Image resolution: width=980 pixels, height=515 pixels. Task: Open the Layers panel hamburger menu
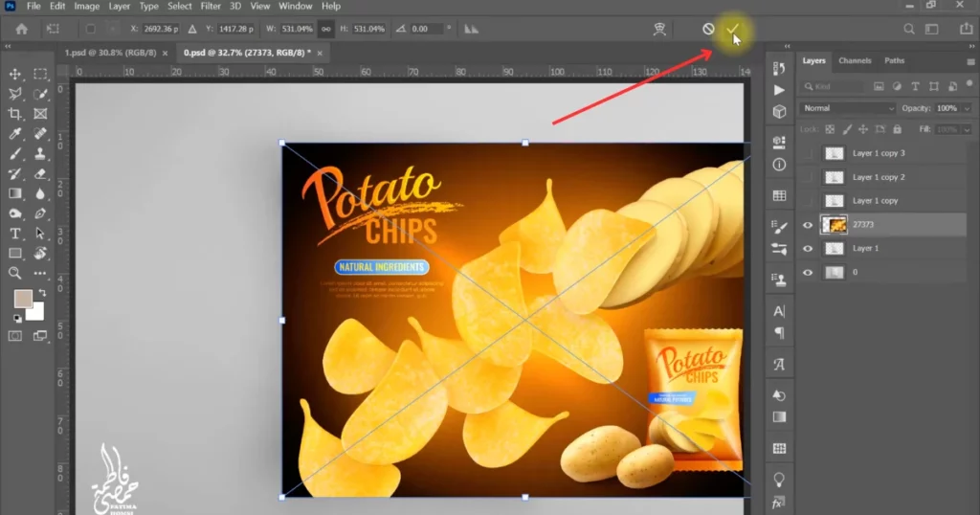[x=970, y=62]
